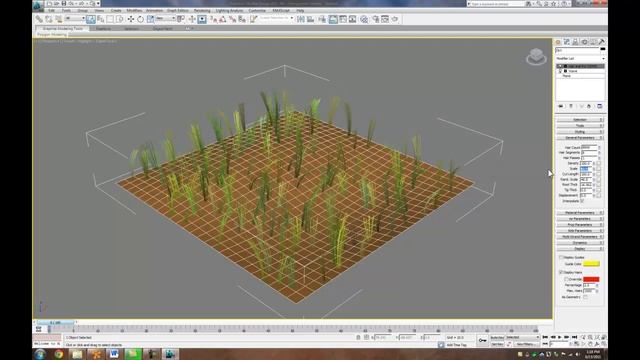Switch to the Freeform ribbon tab

tap(103, 29)
